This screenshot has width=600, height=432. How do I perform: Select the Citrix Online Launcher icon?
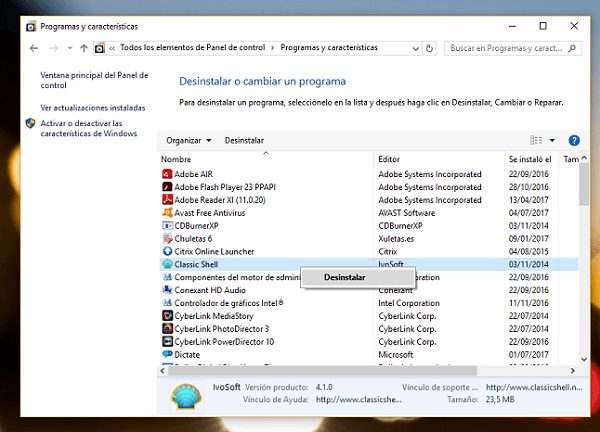[x=167, y=252]
